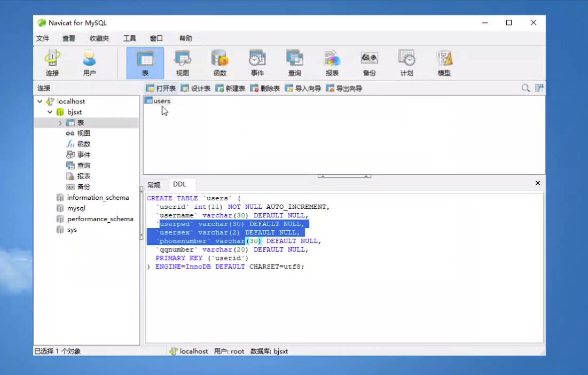The image size is (588, 375).
Task: Select the performance_schema database
Action: coord(100,219)
